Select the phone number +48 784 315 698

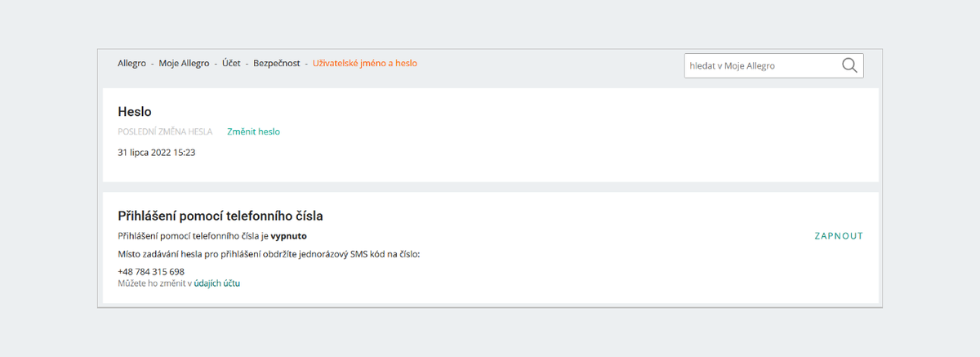151,272
